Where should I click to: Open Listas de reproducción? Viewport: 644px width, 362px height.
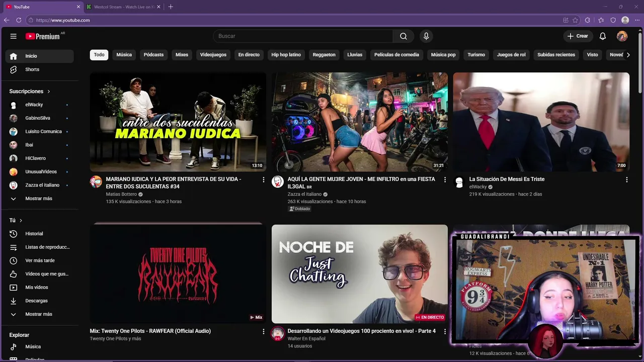(39, 247)
